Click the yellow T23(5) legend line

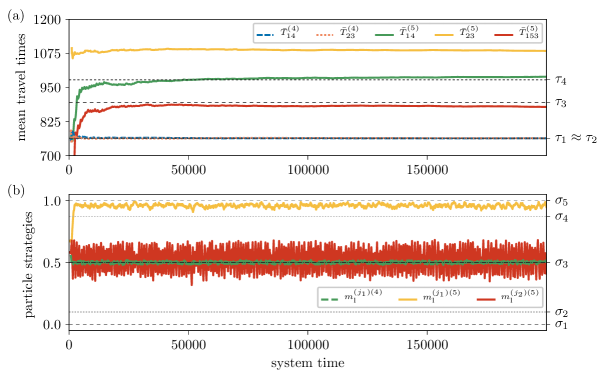pos(444,35)
